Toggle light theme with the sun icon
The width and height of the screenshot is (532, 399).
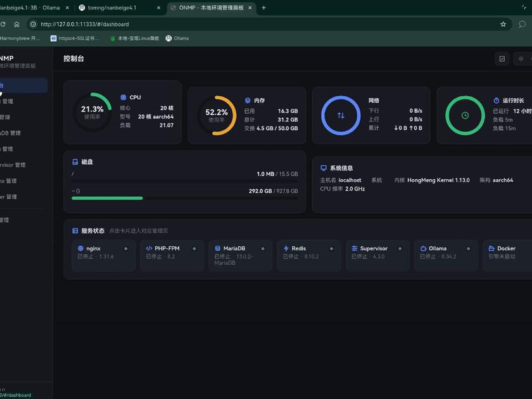(521, 59)
